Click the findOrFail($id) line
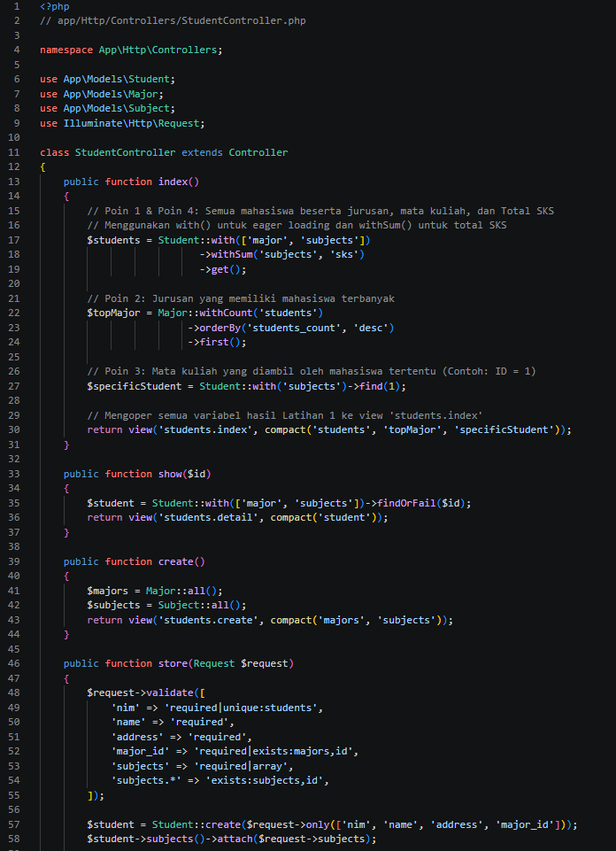 pyautogui.click(x=280, y=503)
